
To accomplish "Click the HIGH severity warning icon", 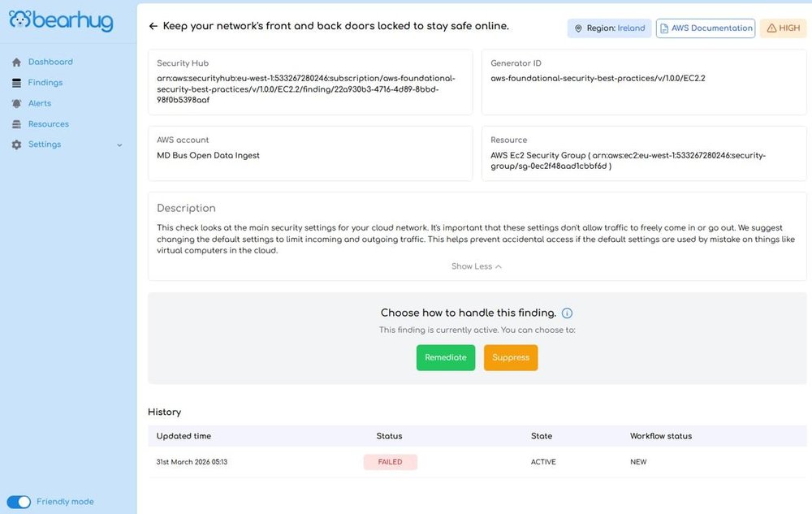I will (x=771, y=28).
